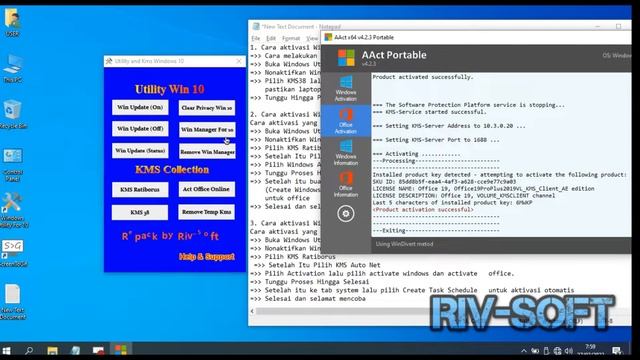Show hidden system tray icons chevron
The height and width of the screenshot is (360, 640).
pyautogui.click(x=524, y=351)
